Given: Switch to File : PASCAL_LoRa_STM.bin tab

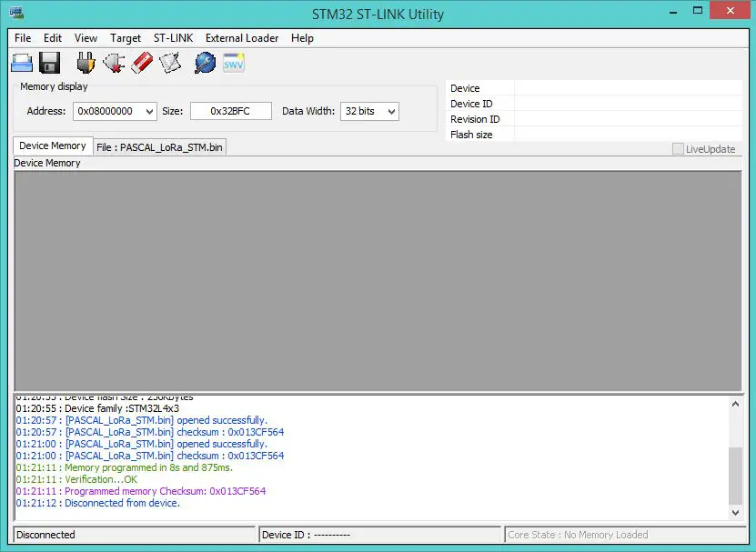Looking at the screenshot, I should (159, 147).
